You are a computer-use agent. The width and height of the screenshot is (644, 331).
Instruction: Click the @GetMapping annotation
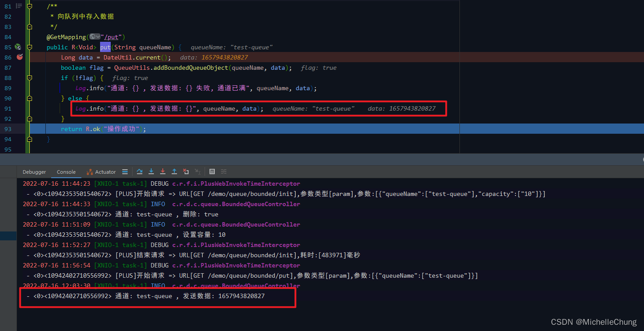pyautogui.click(x=66, y=37)
